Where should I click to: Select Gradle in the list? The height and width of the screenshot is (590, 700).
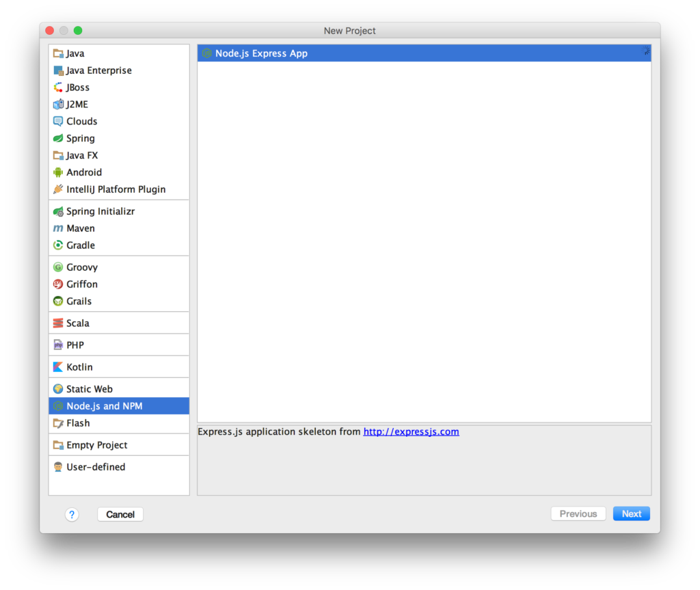119,245
